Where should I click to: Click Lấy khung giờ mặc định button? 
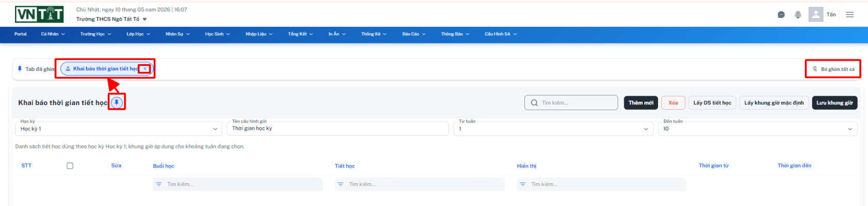click(774, 103)
